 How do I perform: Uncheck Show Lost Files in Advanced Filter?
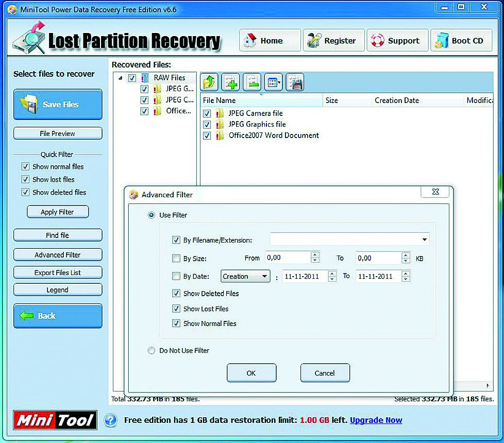(176, 309)
